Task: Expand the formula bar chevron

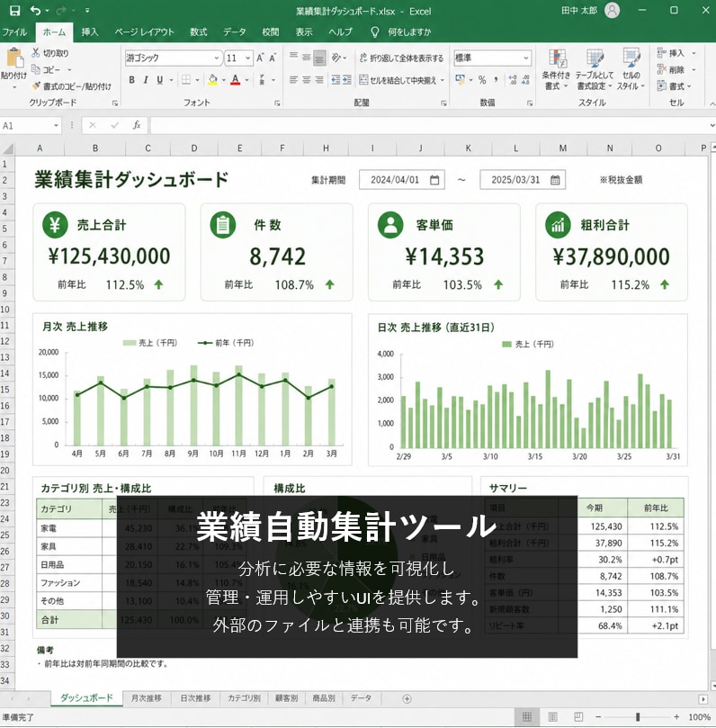Action: click(712, 125)
